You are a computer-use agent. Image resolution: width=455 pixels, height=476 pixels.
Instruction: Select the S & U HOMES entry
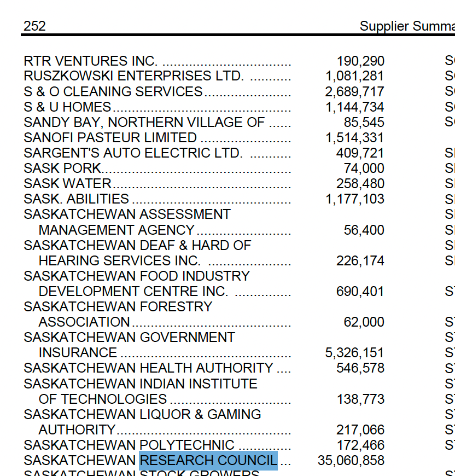click(x=67, y=107)
